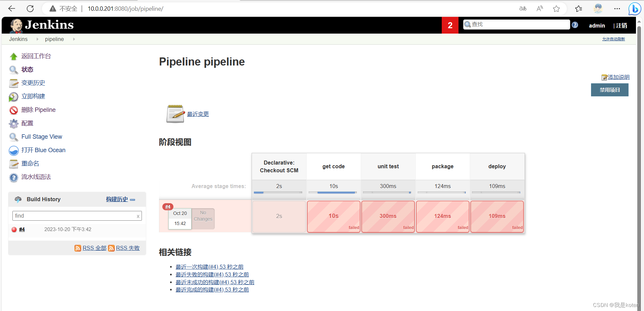Screen dimensions: 644x311
Task: Click the 删除 Pipeline stop icon
Action: (x=14, y=110)
